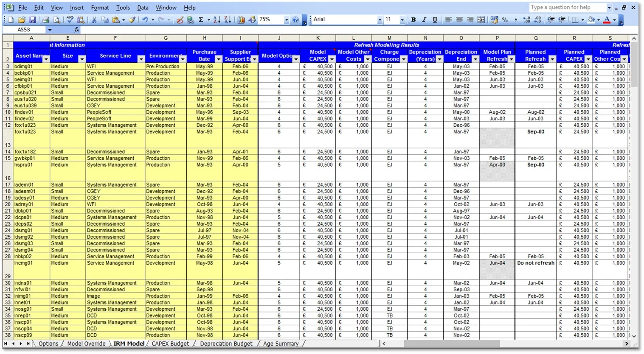Open the Research tool icon
This screenshot has height=354, width=644.
pyautogui.click(x=81, y=20)
